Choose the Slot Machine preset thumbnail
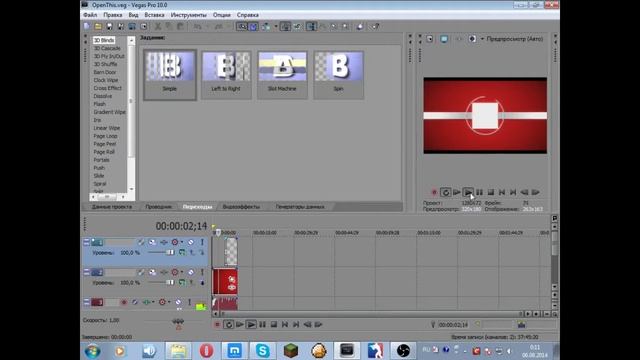 click(x=282, y=74)
